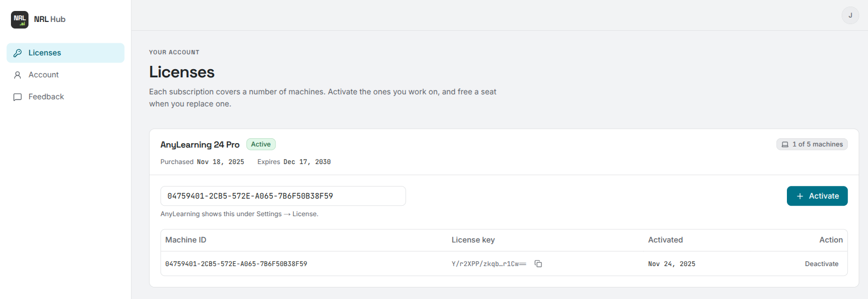Copy the license key with copy icon
The width and height of the screenshot is (868, 299).
tap(538, 264)
